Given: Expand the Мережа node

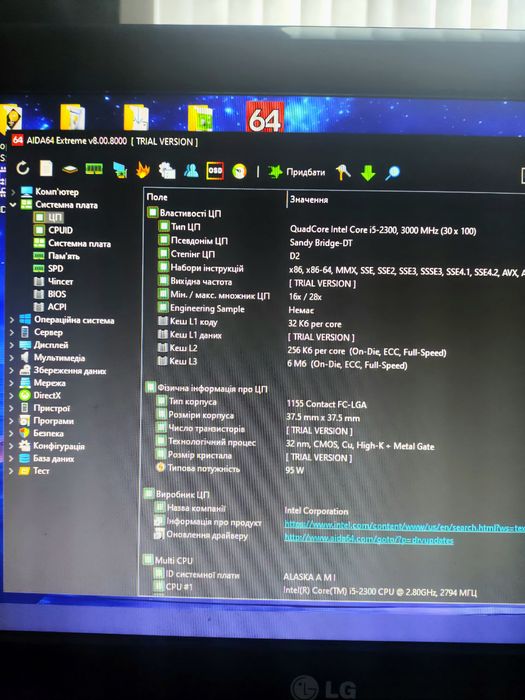Looking at the screenshot, I should pos(12,383).
